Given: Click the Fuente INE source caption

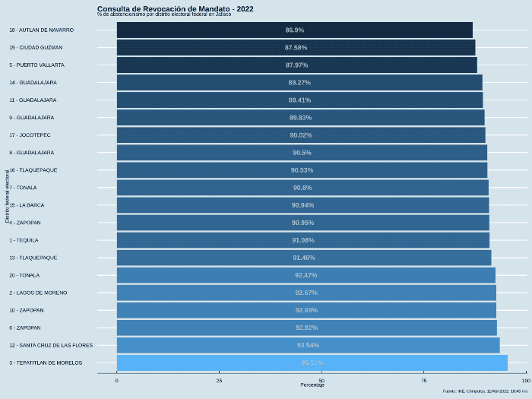Looking at the screenshot, I should (485, 391).
